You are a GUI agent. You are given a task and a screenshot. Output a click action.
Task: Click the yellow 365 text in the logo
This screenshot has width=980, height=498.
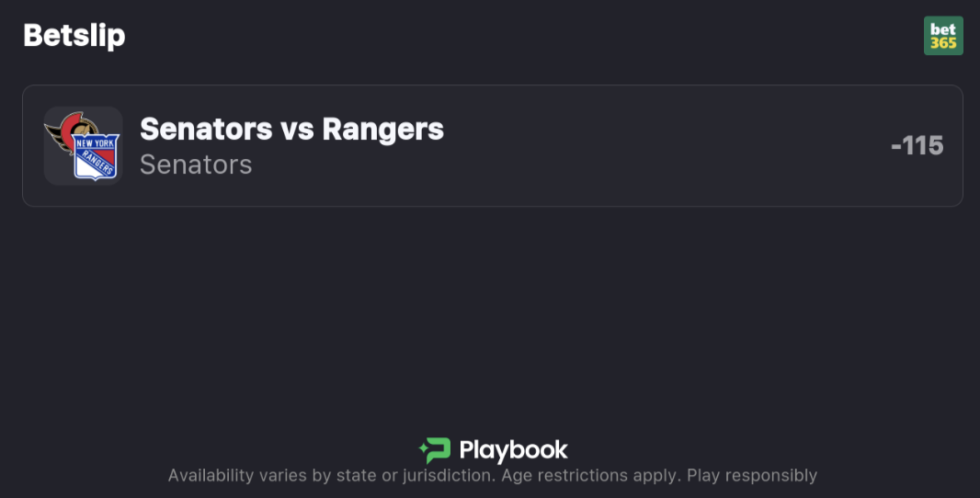click(943, 42)
